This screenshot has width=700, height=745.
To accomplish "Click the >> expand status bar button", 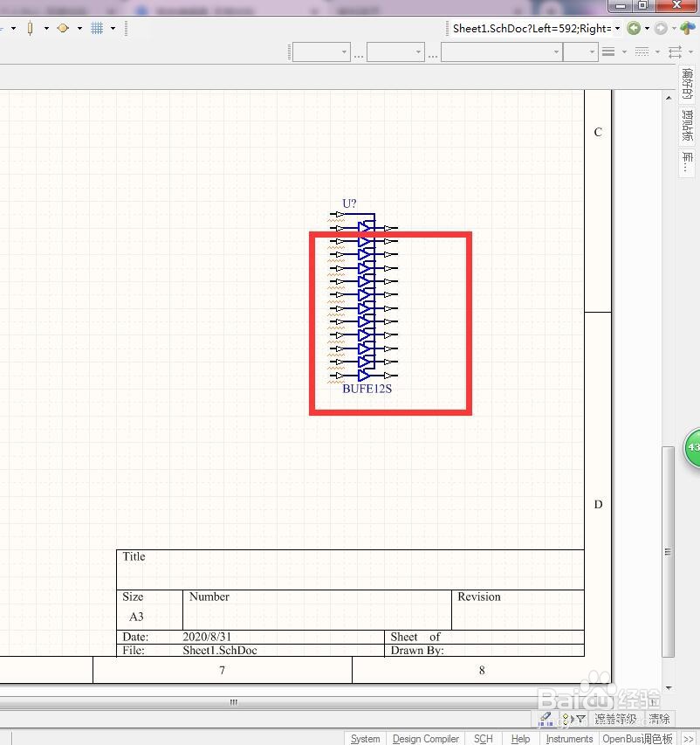I will [x=688, y=739].
